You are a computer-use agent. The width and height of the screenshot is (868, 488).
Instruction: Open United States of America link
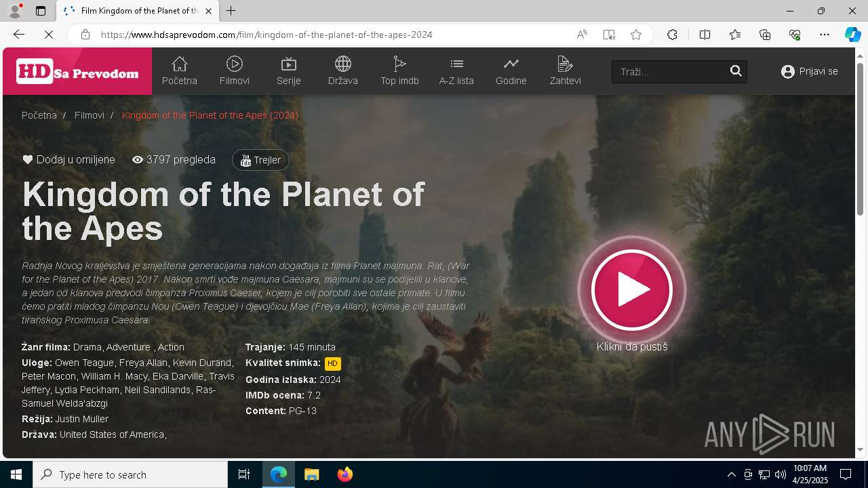pos(112,434)
